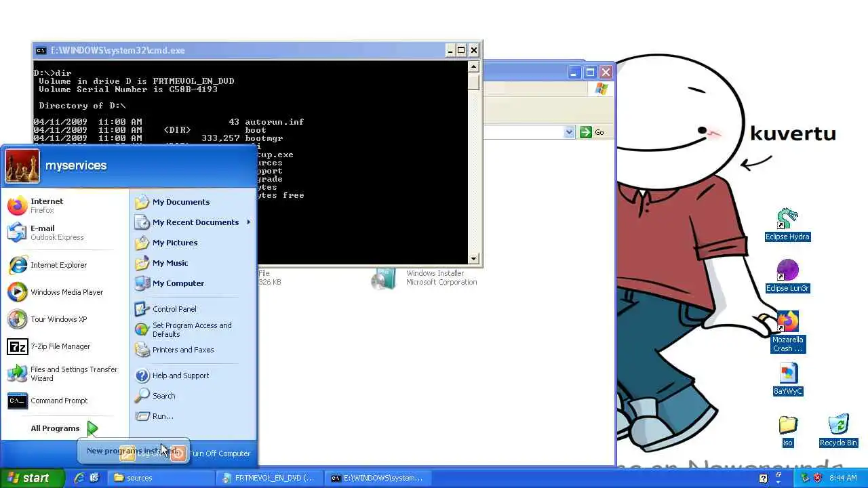Open Printers and Faxes
This screenshot has width=868, height=488.
coord(193,350)
